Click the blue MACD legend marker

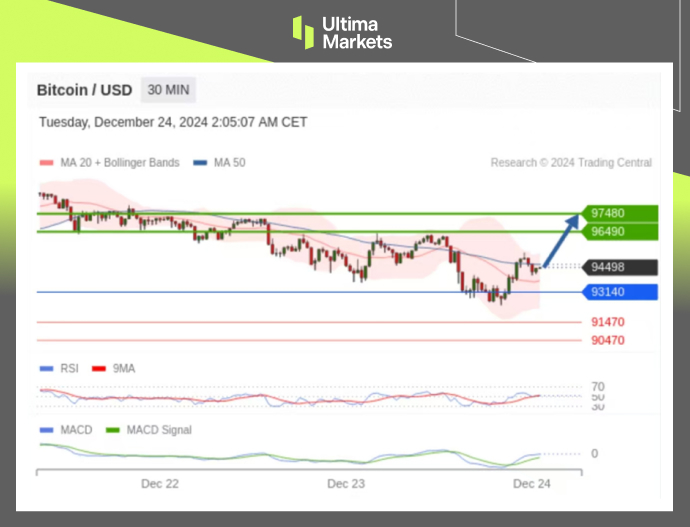[45, 430]
